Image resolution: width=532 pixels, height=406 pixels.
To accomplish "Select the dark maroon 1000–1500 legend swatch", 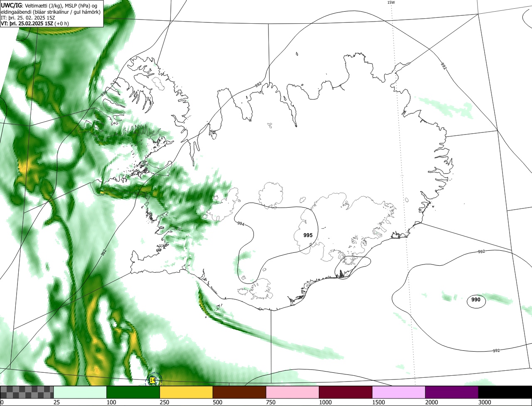I will tap(345, 392).
